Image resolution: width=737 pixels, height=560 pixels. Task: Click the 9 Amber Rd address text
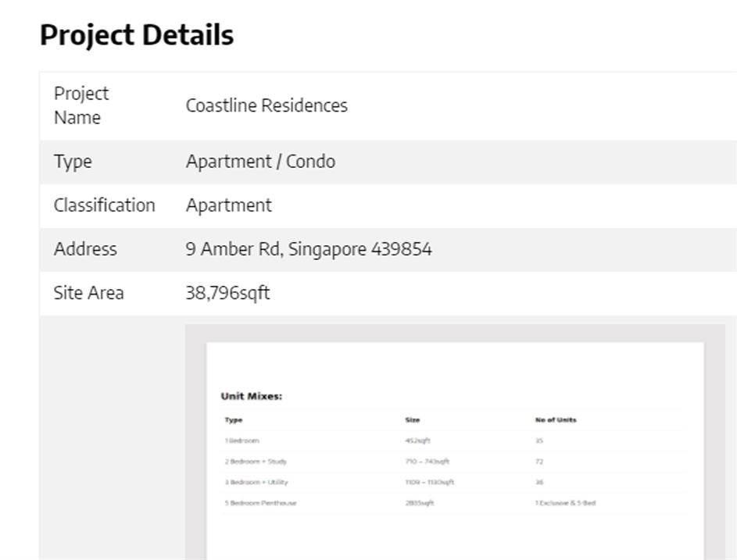click(308, 249)
